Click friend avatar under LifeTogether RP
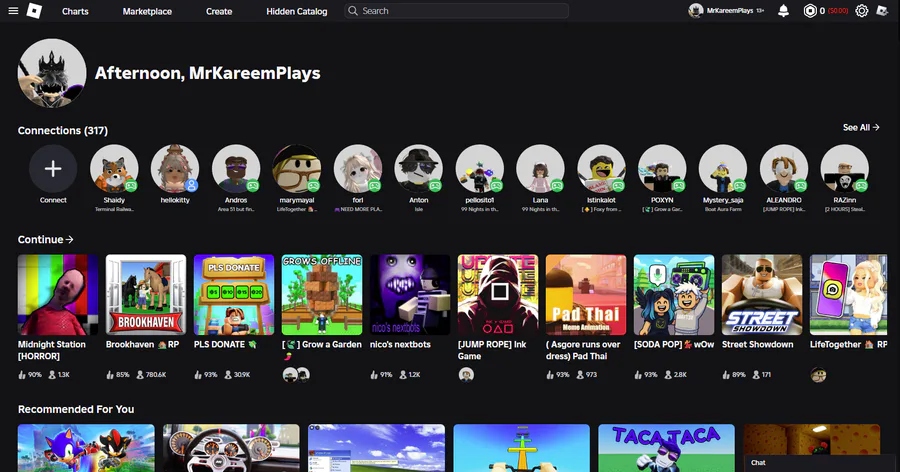Image resolution: width=900 pixels, height=472 pixels. pos(818,375)
